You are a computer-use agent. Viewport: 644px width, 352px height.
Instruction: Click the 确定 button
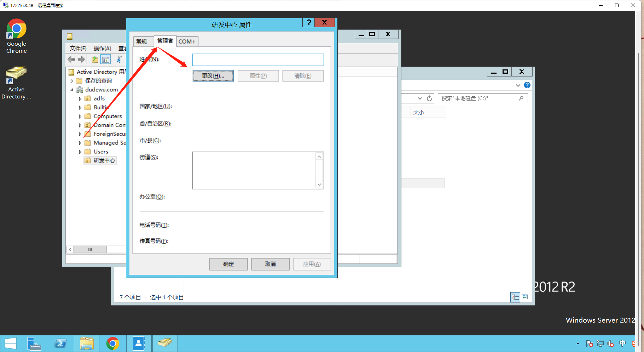228,264
